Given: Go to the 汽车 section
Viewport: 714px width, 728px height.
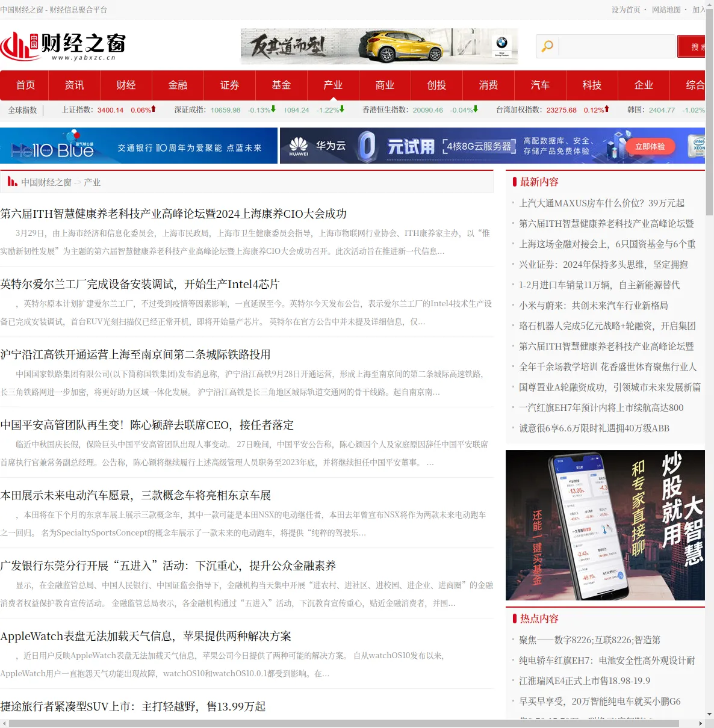Looking at the screenshot, I should point(540,85).
